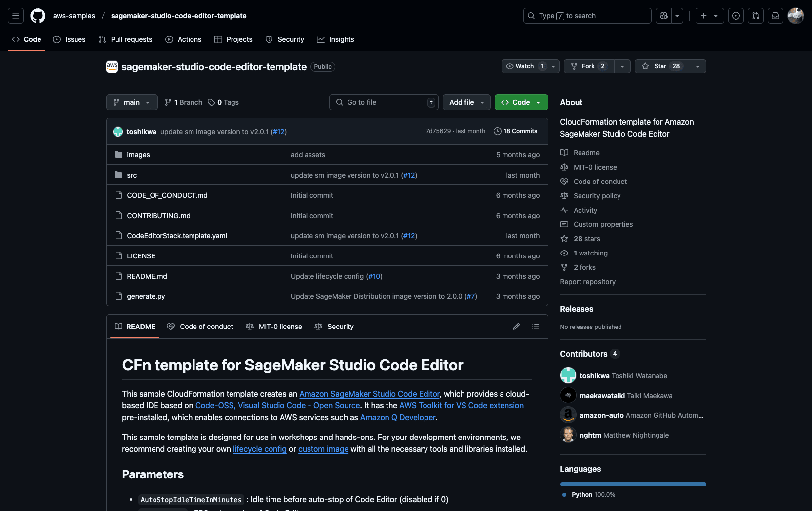Open the Amazon Q Developer link

click(398, 417)
